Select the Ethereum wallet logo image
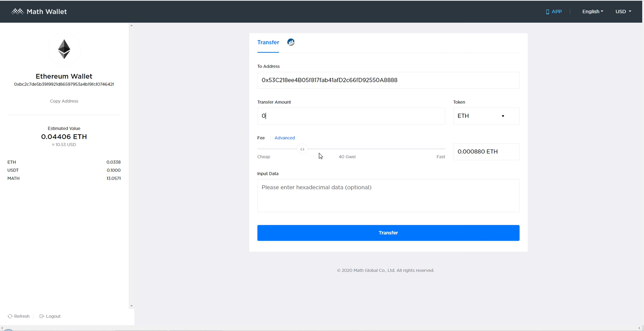This screenshot has height=331, width=644. click(64, 49)
